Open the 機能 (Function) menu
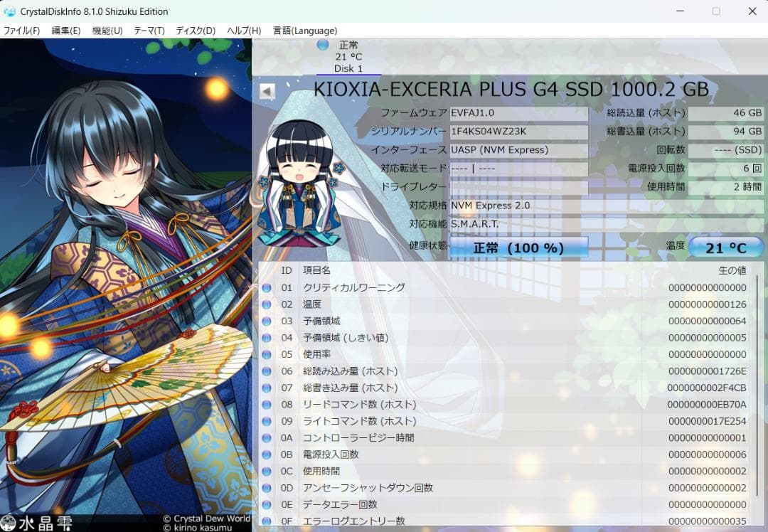 point(105,31)
